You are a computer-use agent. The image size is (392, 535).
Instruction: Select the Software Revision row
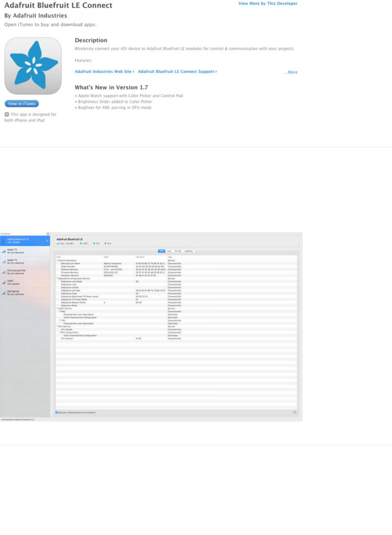tap(176, 269)
